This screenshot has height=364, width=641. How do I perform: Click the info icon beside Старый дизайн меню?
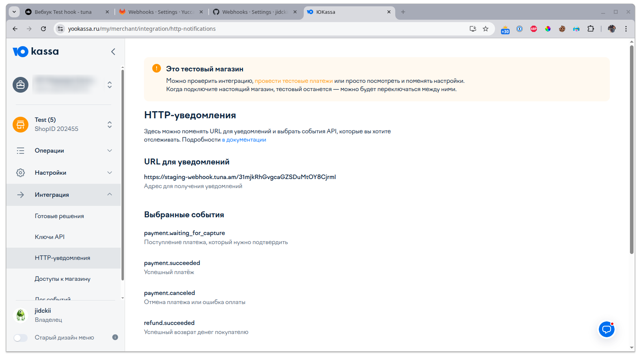pos(115,337)
